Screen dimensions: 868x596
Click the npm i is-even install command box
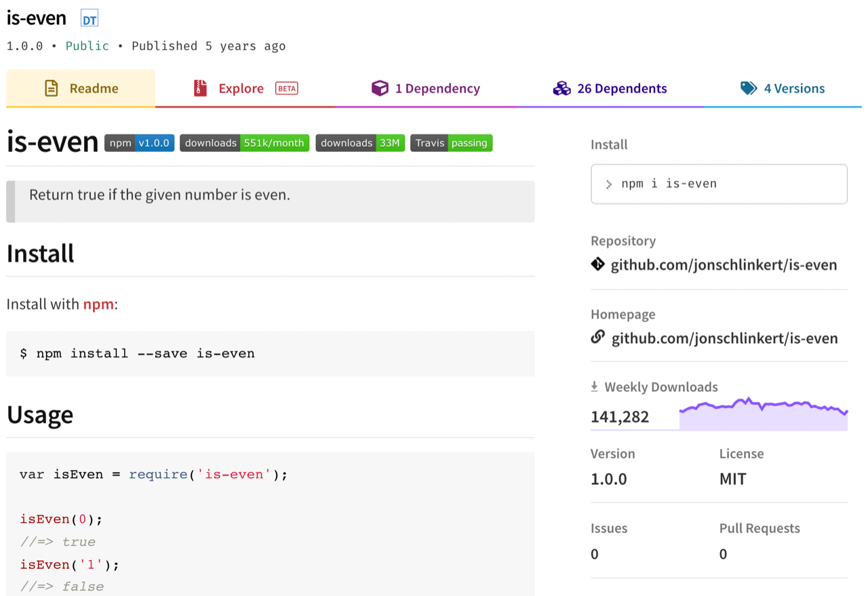719,183
